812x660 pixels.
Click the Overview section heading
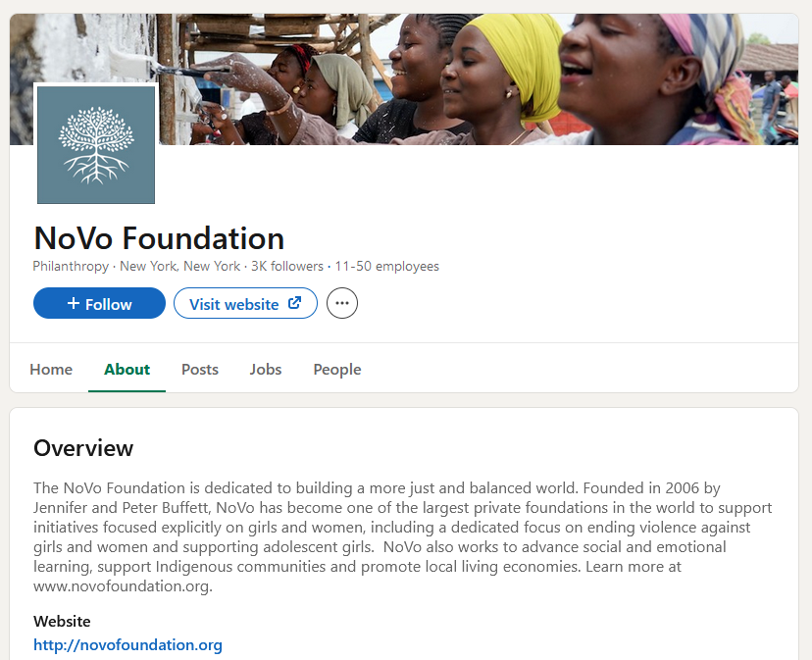(x=83, y=448)
